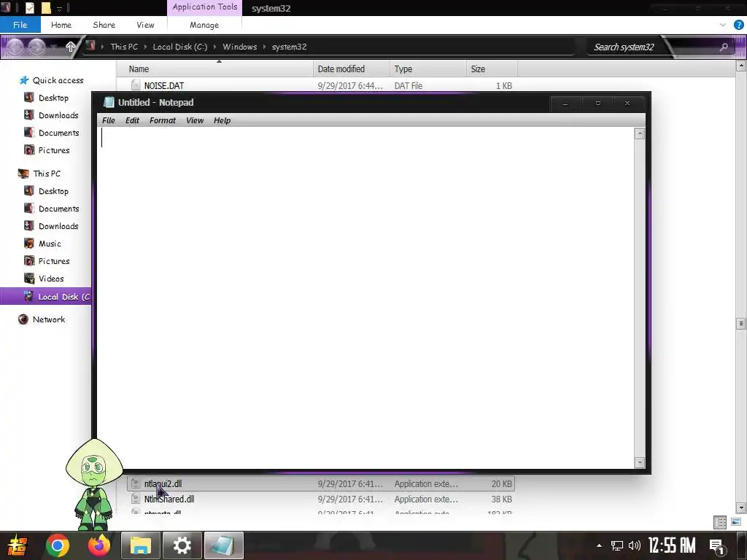Viewport: 747px width, 560px height.
Task: Open the network tray icon
Action: pyautogui.click(x=617, y=545)
